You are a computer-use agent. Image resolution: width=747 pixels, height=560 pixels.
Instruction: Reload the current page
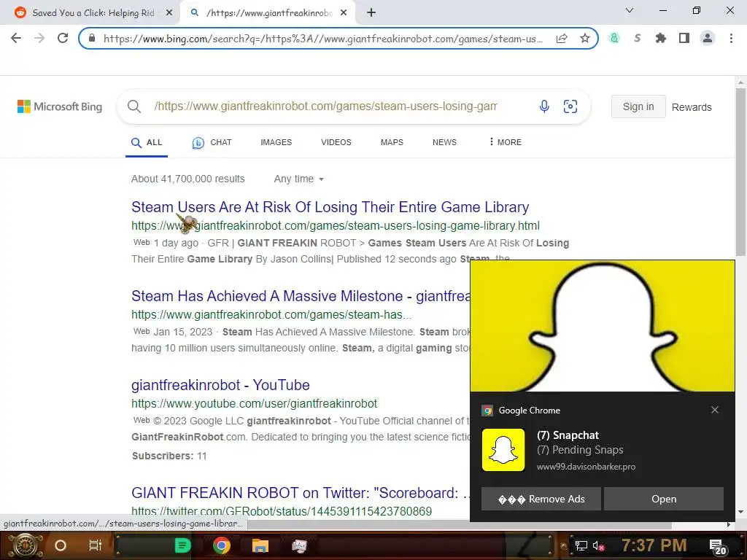coord(63,38)
